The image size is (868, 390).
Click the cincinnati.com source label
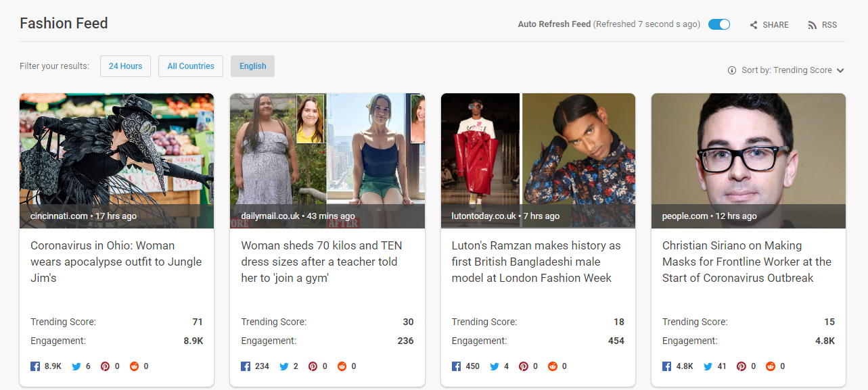tap(59, 216)
